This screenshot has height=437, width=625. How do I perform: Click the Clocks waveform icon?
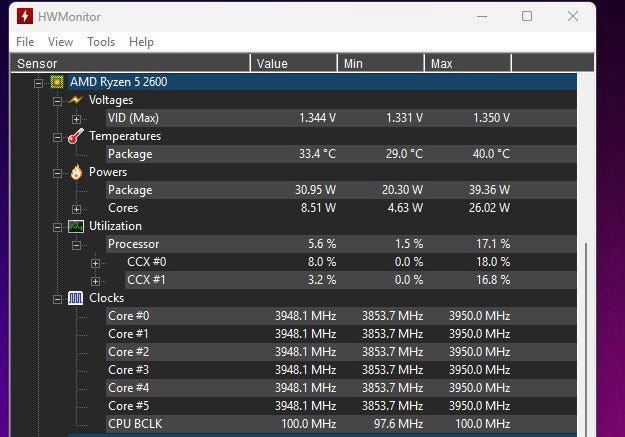pos(76,298)
